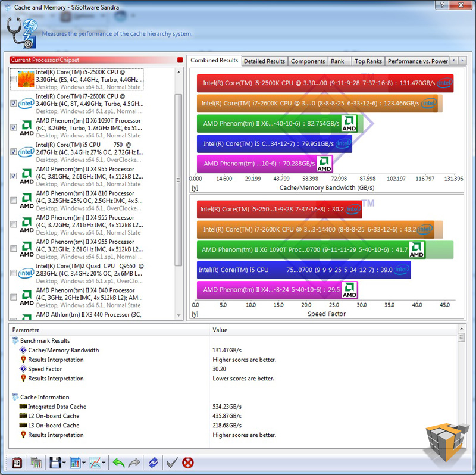
Task: Click the results panel scroll-up arrow
Action: [462, 329]
